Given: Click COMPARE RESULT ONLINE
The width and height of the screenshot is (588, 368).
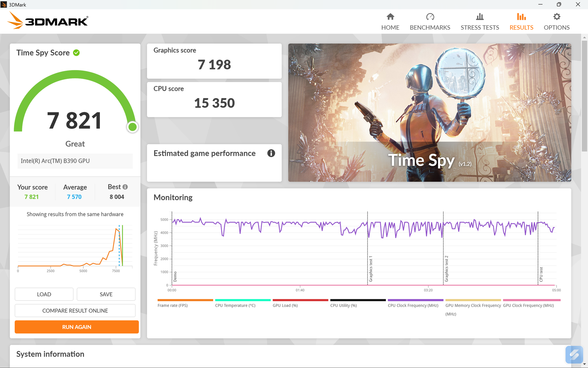Looking at the screenshot, I should (x=75, y=310).
